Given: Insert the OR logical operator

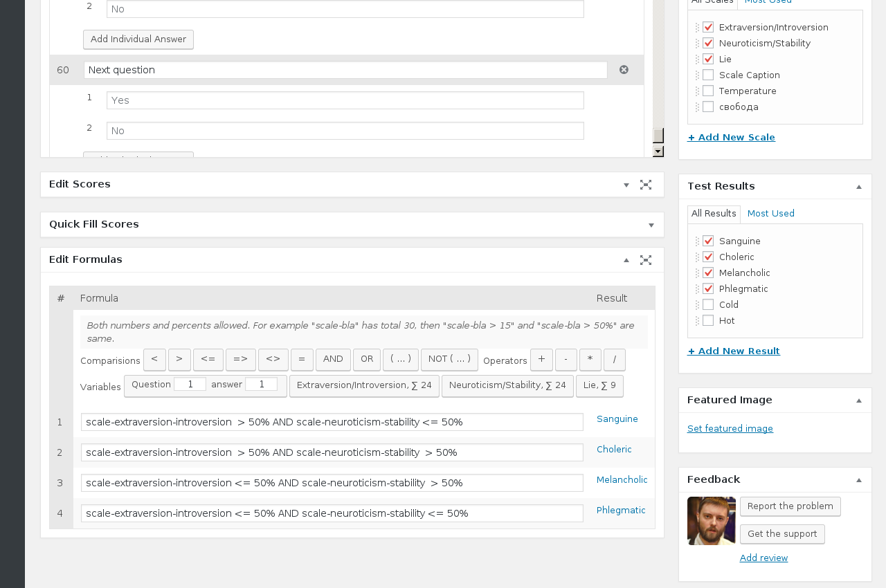Looking at the screenshot, I should (x=367, y=360).
